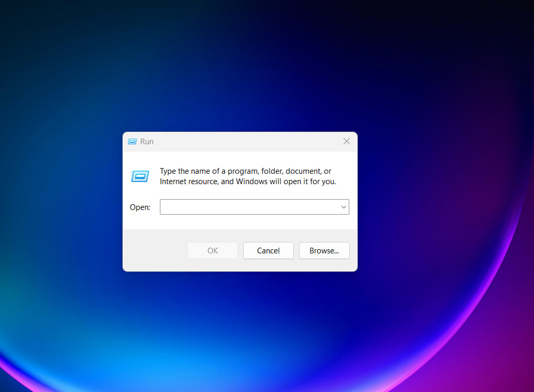Image resolution: width=534 pixels, height=392 pixels.
Task: Open the Browse... file picker
Action: (324, 250)
